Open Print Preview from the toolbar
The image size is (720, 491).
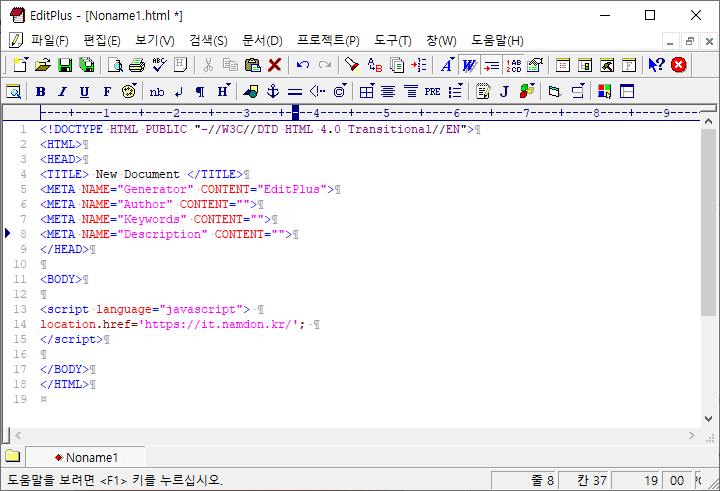tap(115, 65)
